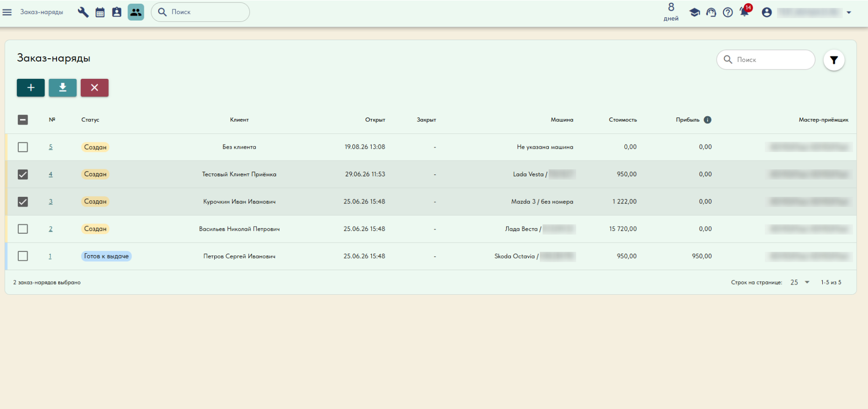This screenshot has height=409, width=868.
Task: Open the hamburger navigation menu
Action: tap(7, 12)
